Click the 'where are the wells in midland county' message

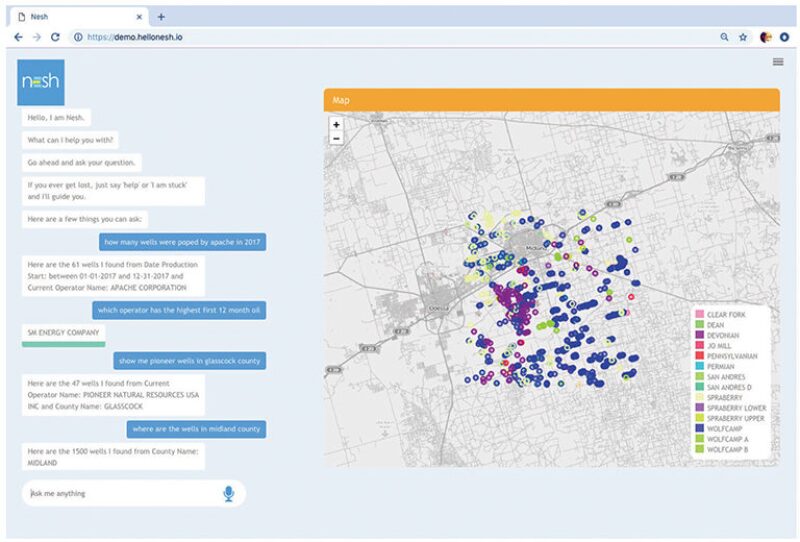coord(196,428)
